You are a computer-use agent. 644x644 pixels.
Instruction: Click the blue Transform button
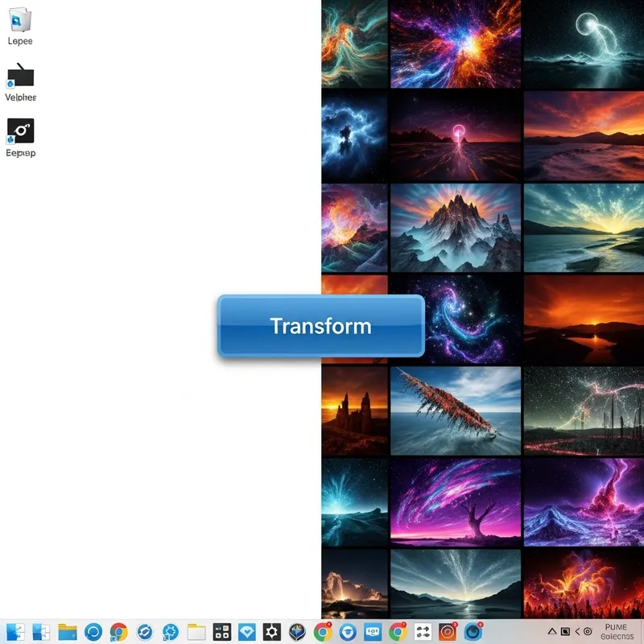320,326
